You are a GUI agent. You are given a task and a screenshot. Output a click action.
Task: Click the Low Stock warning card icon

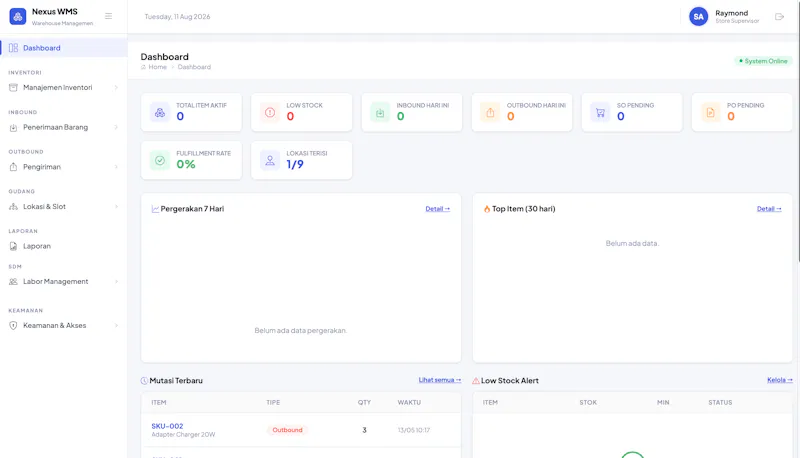coord(270,113)
